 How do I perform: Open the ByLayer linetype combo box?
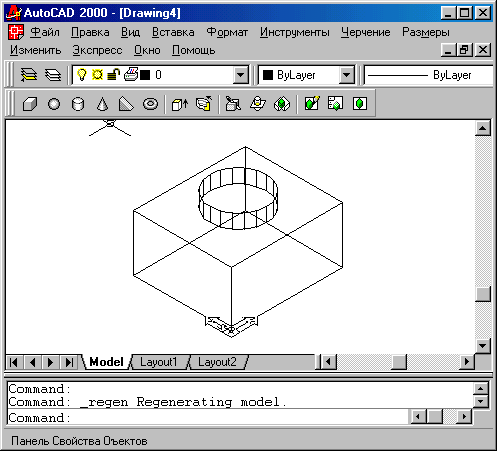tap(429, 75)
